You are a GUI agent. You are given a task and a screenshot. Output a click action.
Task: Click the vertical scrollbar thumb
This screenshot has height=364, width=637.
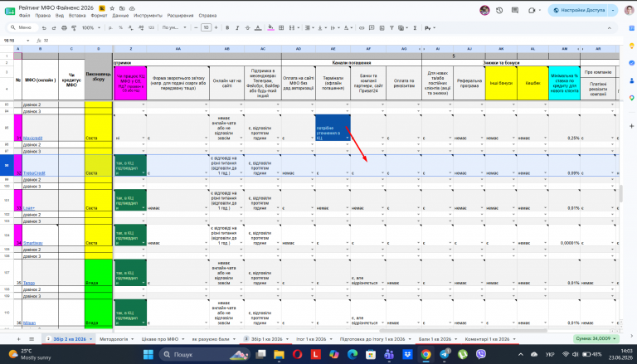[x=620, y=193]
